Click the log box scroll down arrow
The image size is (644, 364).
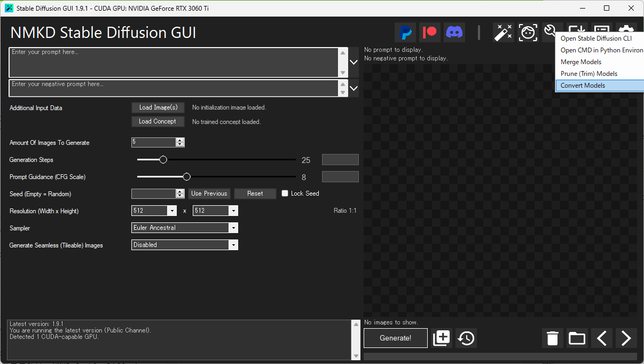coord(356,356)
